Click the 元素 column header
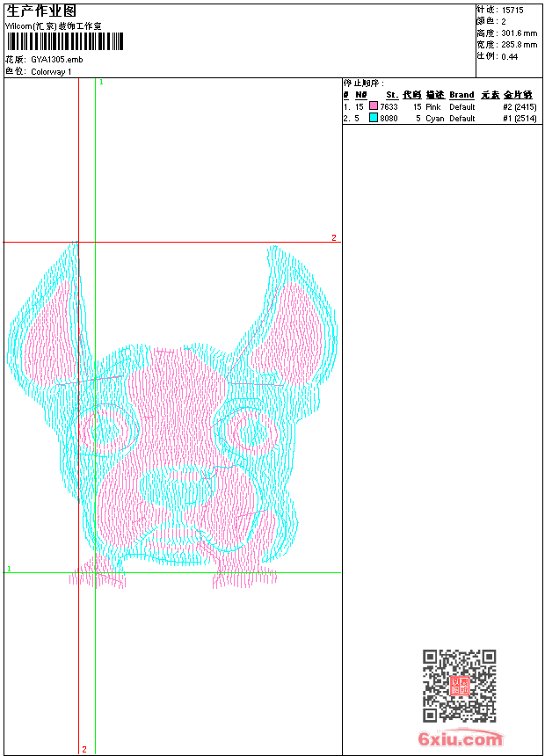This screenshot has width=545, height=756. (490, 95)
